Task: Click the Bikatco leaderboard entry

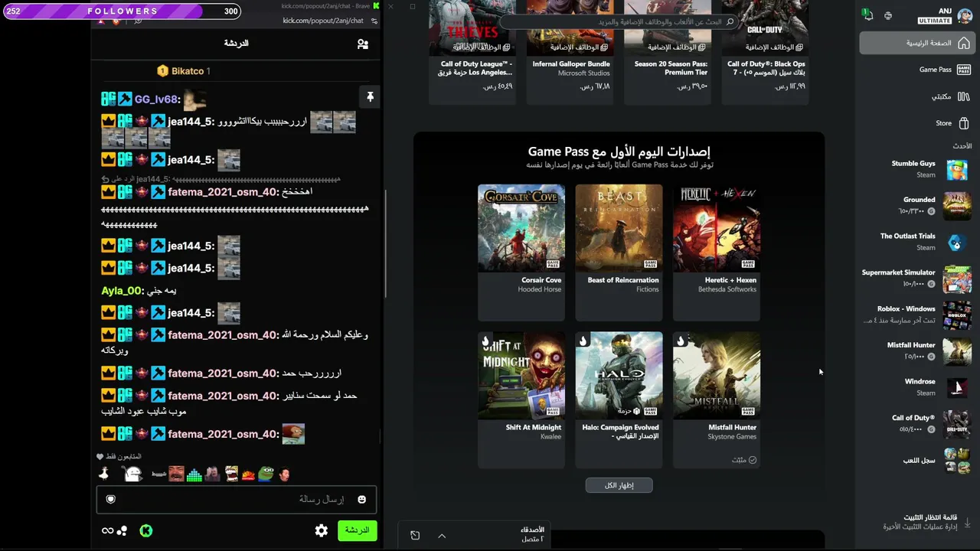Action: click(x=184, y=71)
